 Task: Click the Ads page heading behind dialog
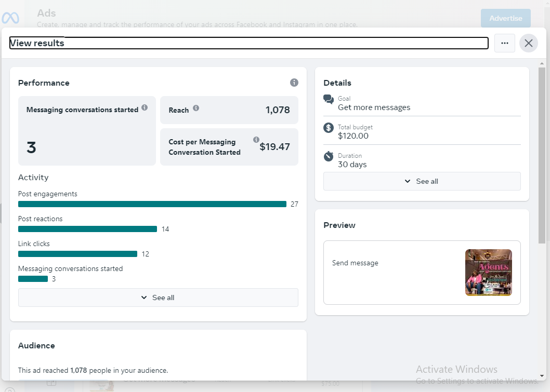coord(46,13)
